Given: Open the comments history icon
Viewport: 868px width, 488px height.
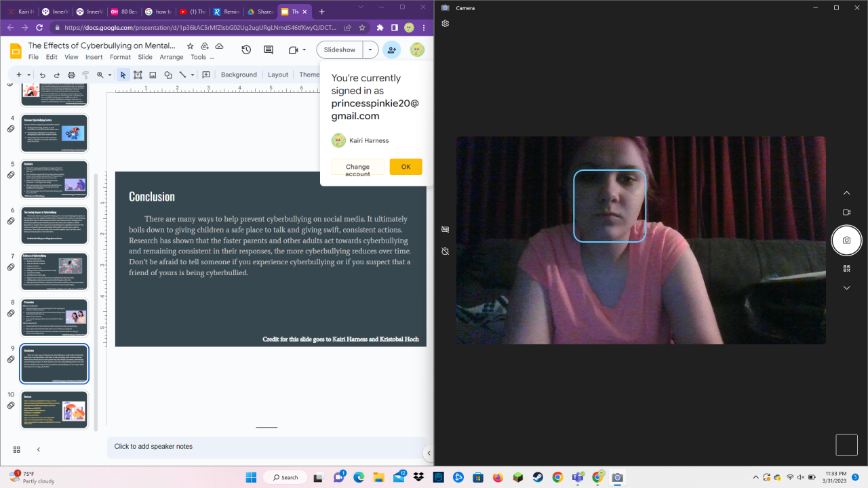Looking at the screenshot, I should [269, 50].
